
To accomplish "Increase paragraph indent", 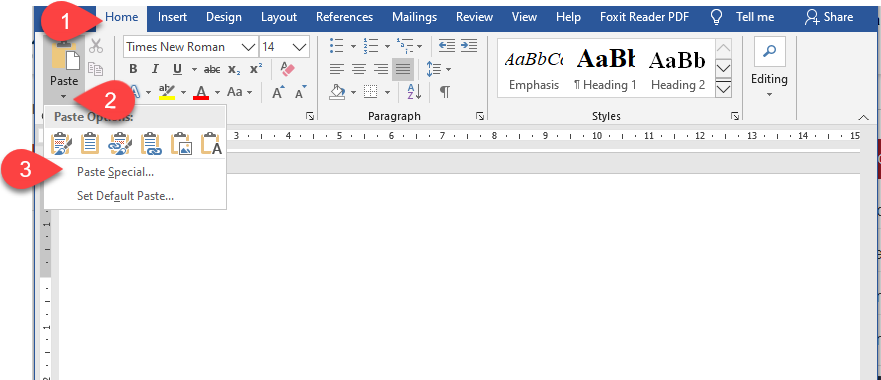I will point(469,46).
